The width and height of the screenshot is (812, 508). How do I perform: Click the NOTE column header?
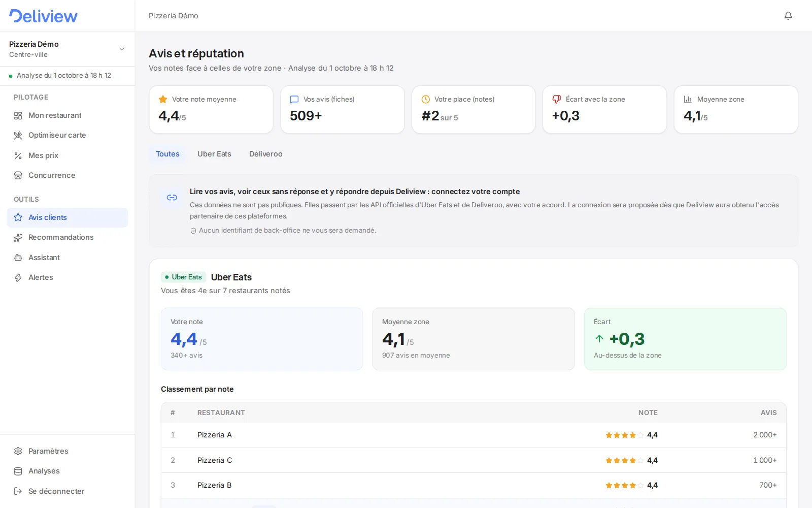[648, 413]
